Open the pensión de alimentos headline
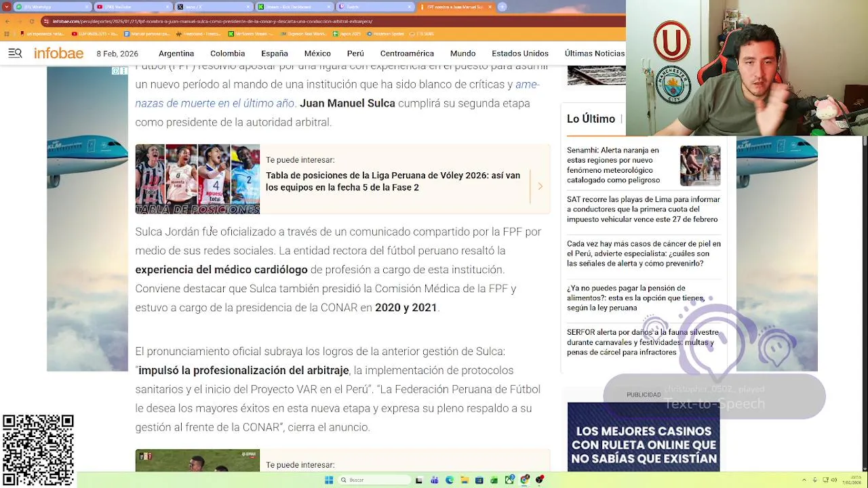 pos(635,298)
